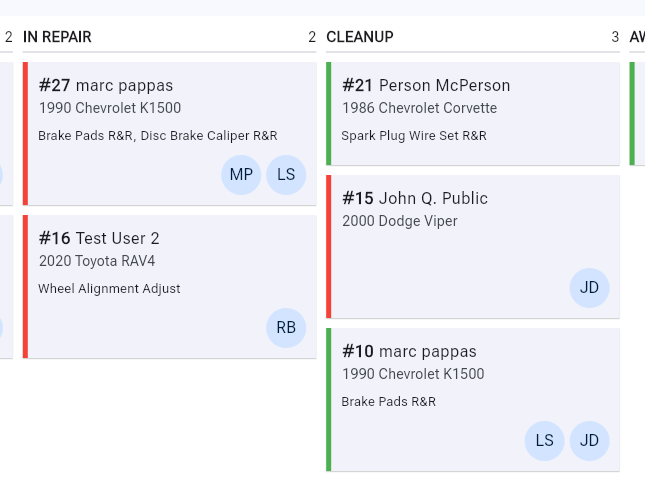Click the MP avatar on card #27
The height and width of the screenshot is (499, 645).
coord(241,175)
